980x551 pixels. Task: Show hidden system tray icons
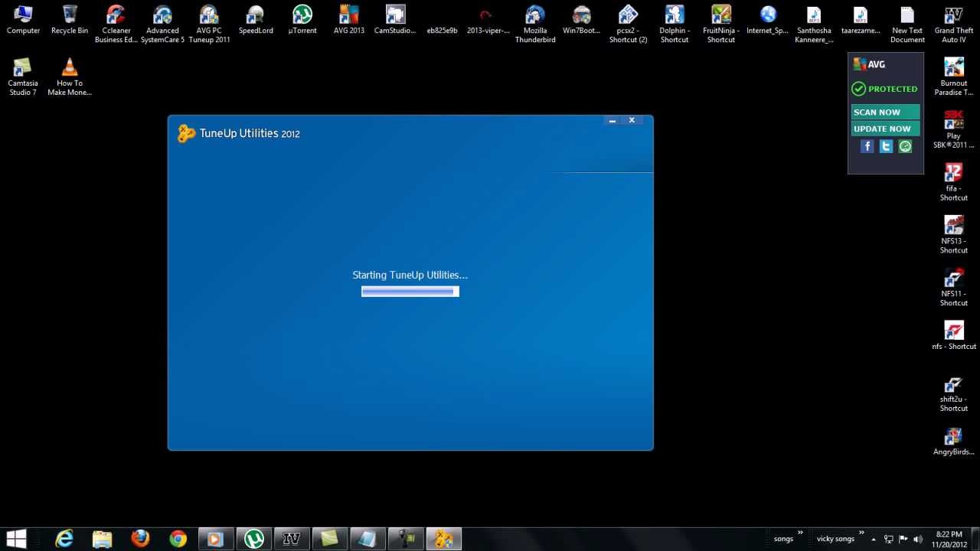[874, 540]
